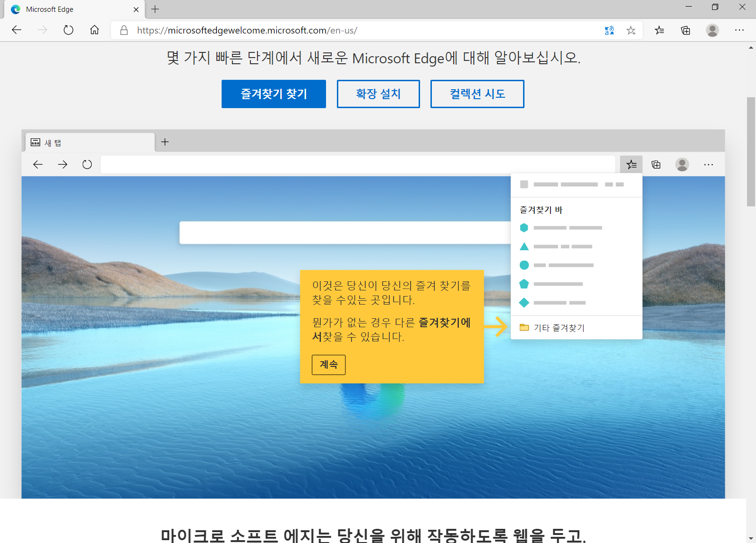Click gray square item atop favorites panel
The width and height of the screenshot is (756, 543).
coord(524,184)
